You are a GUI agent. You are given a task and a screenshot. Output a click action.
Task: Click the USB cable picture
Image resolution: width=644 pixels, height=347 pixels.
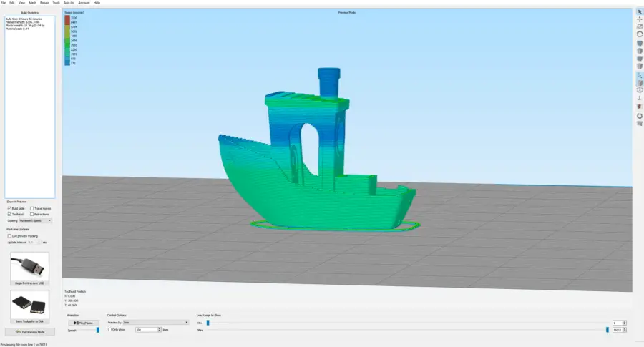(29, 267)
